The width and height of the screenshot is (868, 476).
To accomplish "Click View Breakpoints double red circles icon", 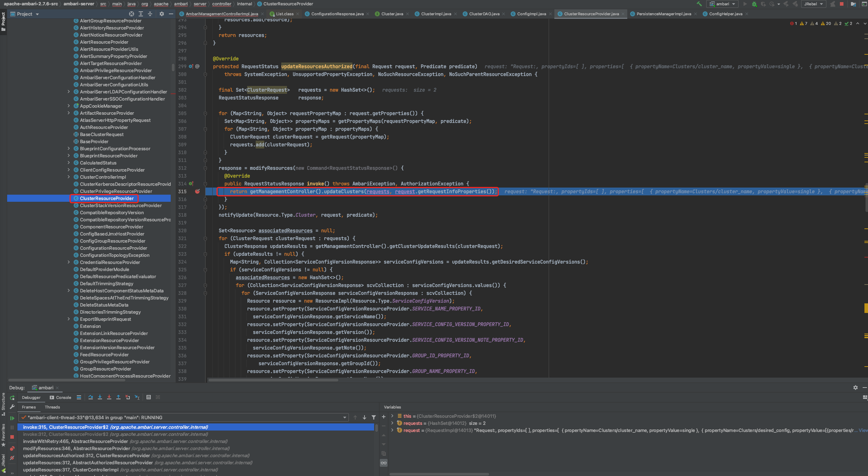I will (x=12, y=448).
